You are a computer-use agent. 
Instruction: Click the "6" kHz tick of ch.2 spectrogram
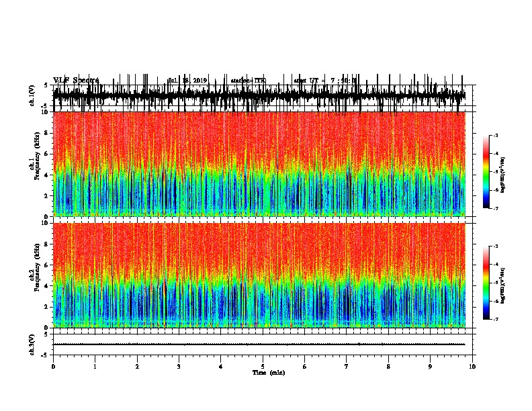[46, 265]
